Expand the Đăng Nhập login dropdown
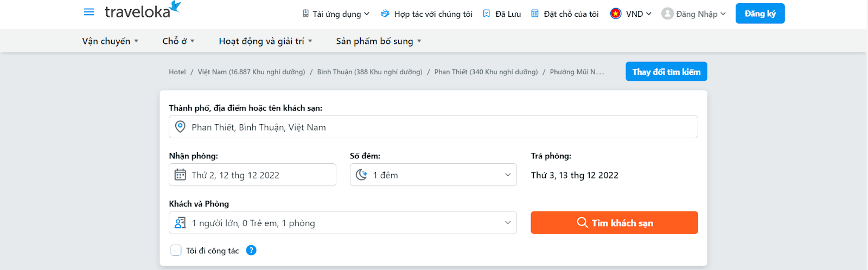Image resolution: width=868 pixels, height=270 pixels. click(693, 14)
